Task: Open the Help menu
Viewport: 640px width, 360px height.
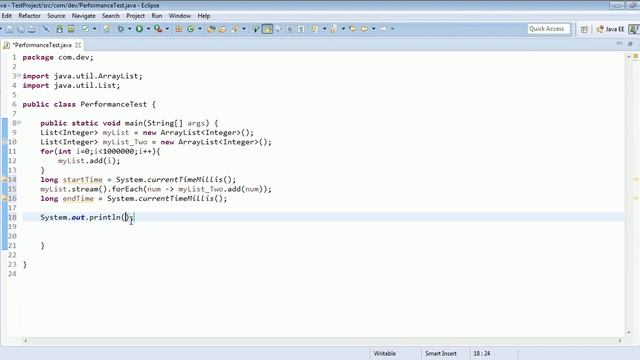Action: coord(204,16)
